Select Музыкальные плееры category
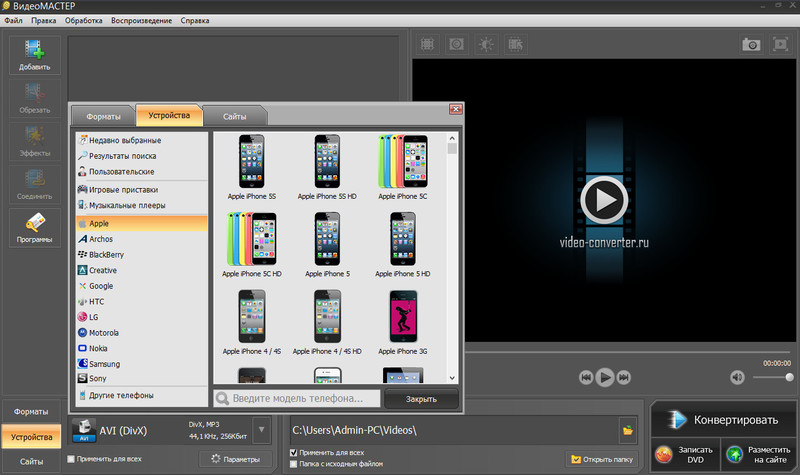The image size is (800, 475). coord(142,205)
